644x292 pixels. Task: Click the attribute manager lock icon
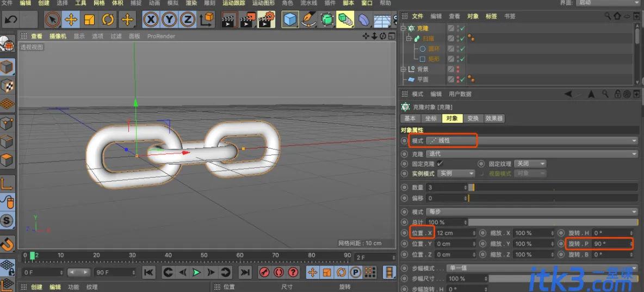[617, 94]
